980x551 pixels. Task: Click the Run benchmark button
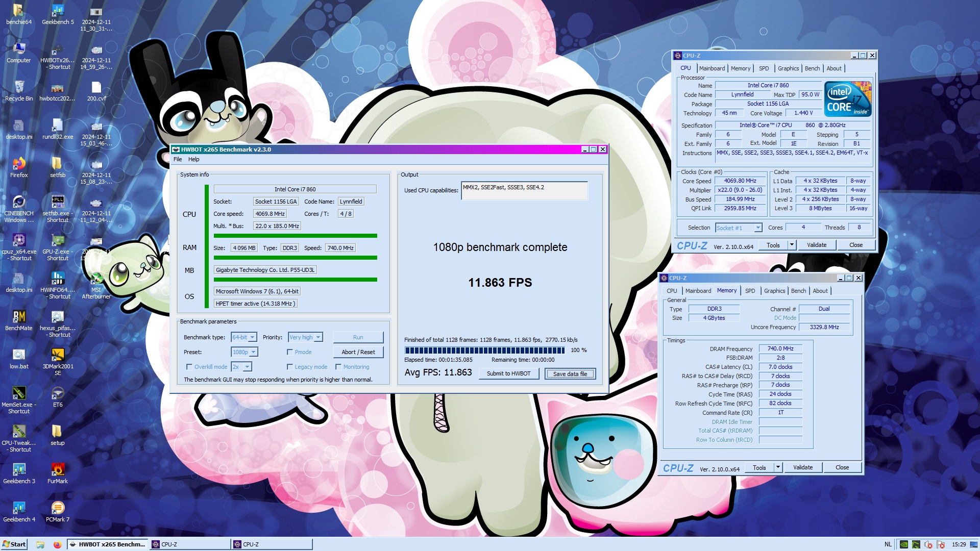[358, 337]
